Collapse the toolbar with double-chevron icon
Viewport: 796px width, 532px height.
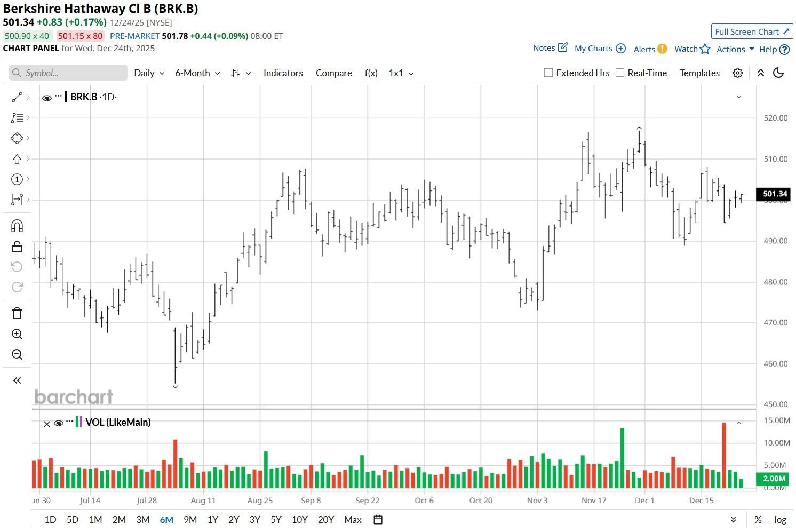click(761, 73)
